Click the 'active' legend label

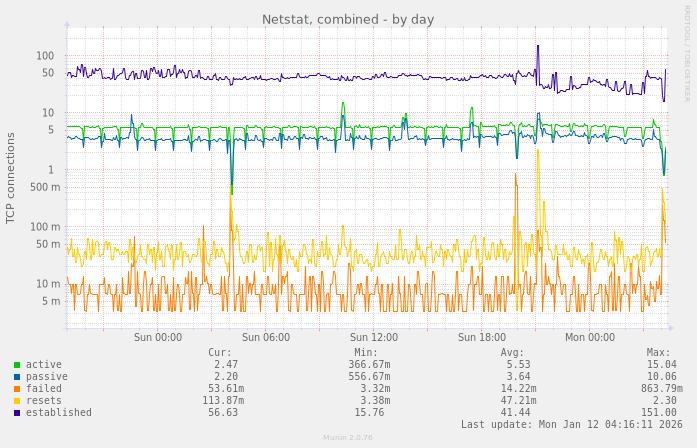[44, 364]
